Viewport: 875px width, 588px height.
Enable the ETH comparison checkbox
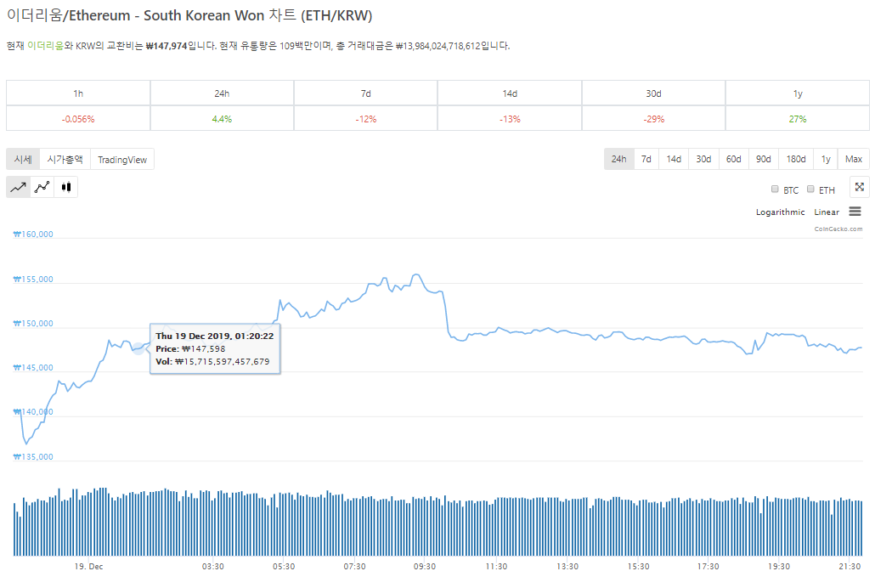tap(810, 189)
